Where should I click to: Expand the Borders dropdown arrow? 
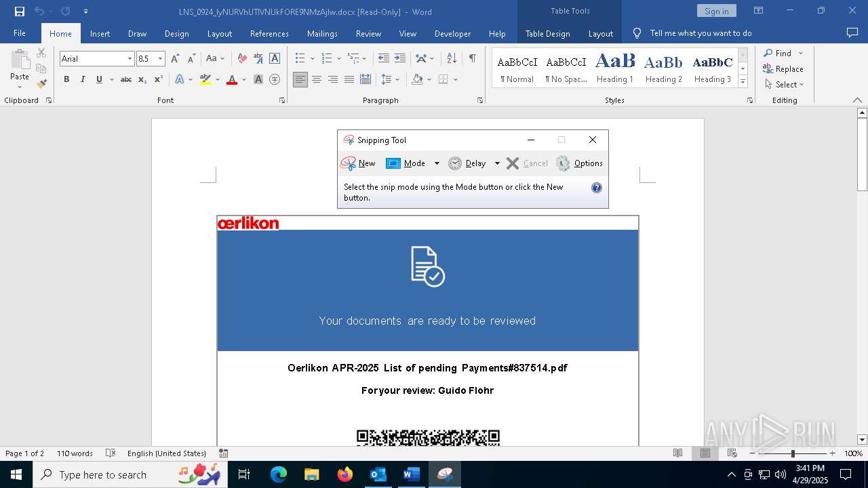456,79
